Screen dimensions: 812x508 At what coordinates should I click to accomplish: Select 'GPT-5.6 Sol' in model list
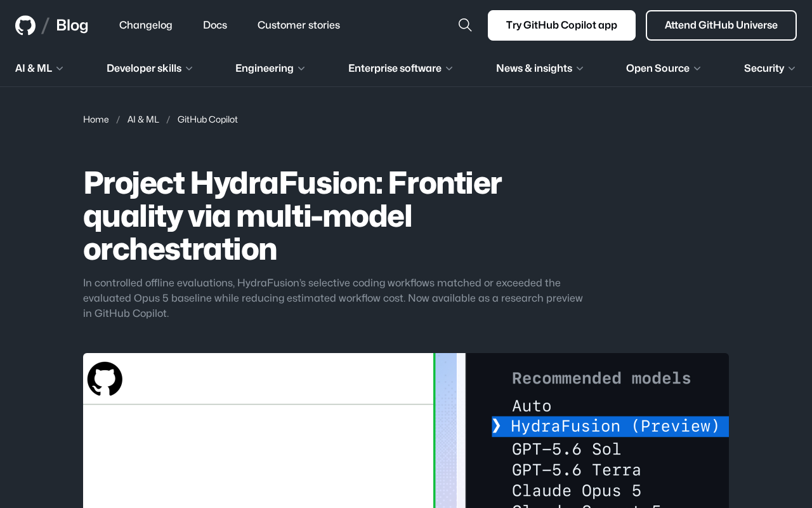(566, 449)
